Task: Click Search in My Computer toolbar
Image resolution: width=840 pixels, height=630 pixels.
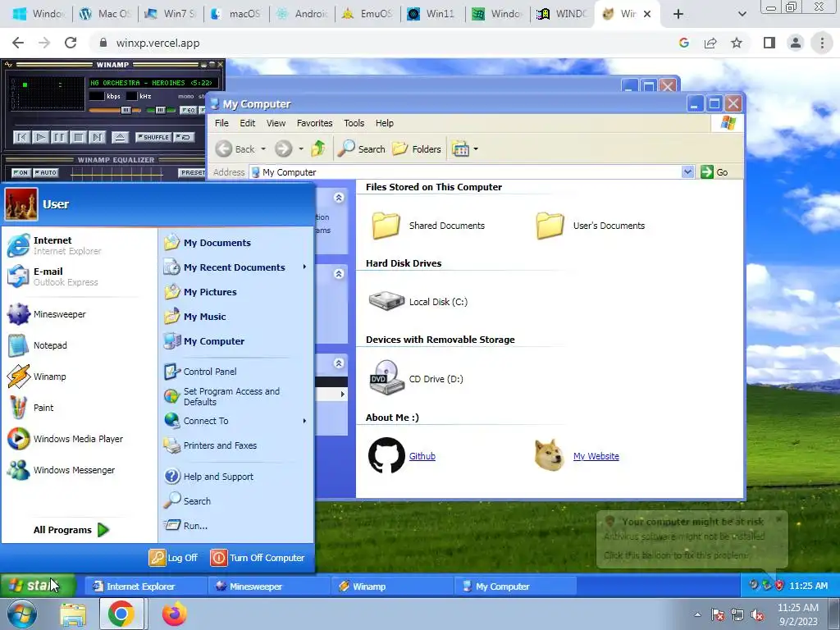Action: 362,149
